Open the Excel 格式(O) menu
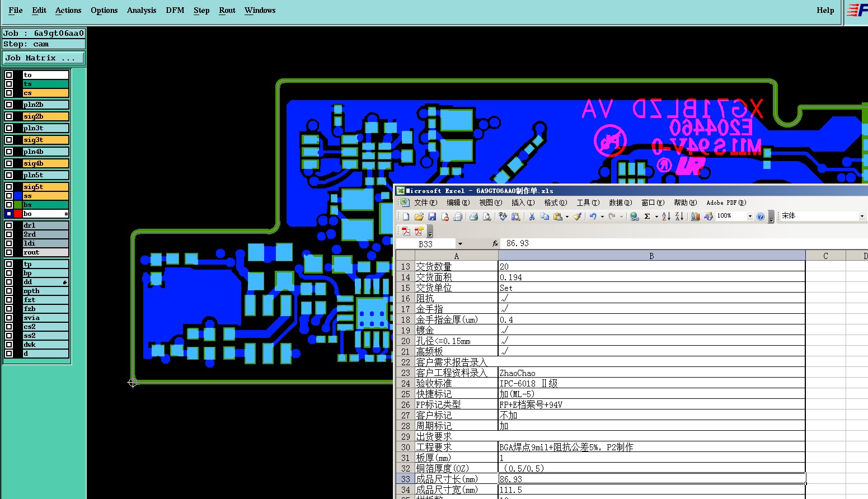The width and height of the screenshot is (868, 499). coord(556,203)
